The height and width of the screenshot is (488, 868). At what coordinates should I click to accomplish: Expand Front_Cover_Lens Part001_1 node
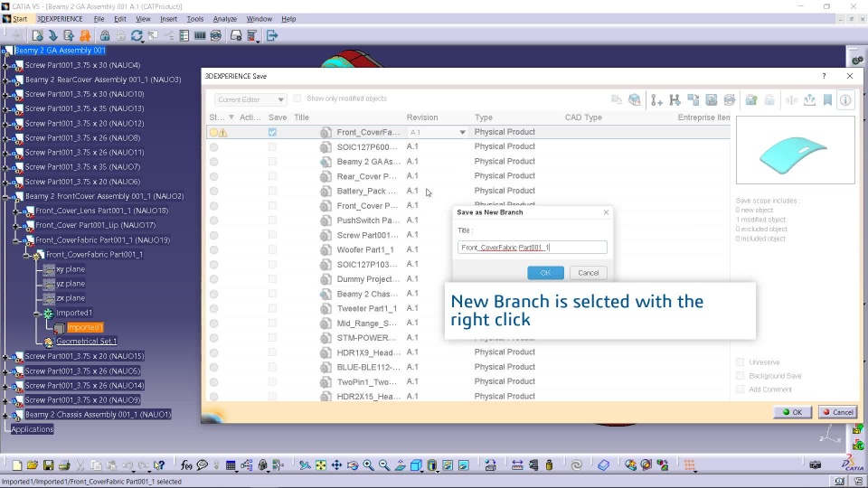click(16, 211)
